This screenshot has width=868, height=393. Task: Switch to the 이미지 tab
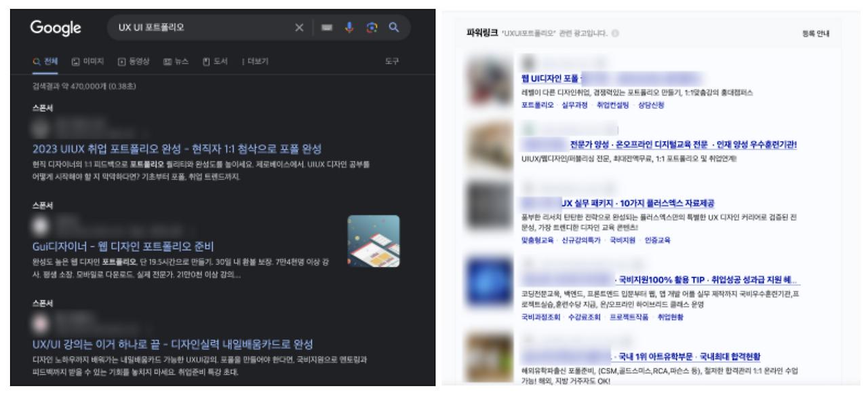pos(87,61)
